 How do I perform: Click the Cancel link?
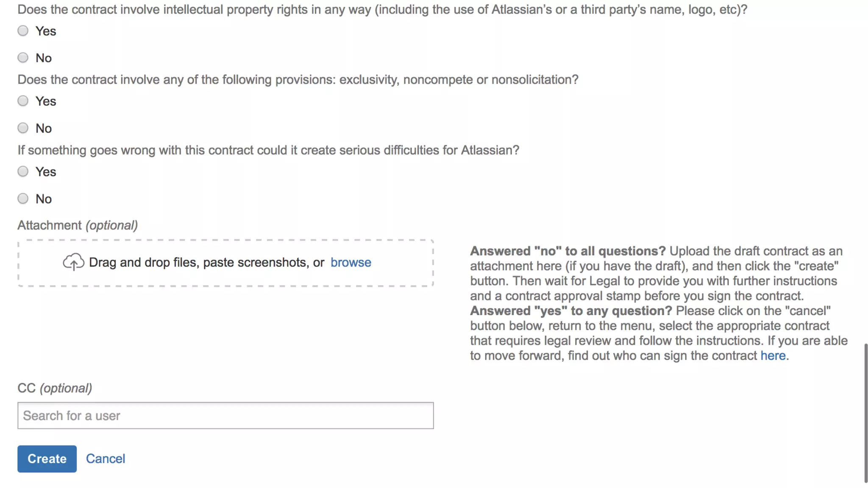tap(106, 459)
